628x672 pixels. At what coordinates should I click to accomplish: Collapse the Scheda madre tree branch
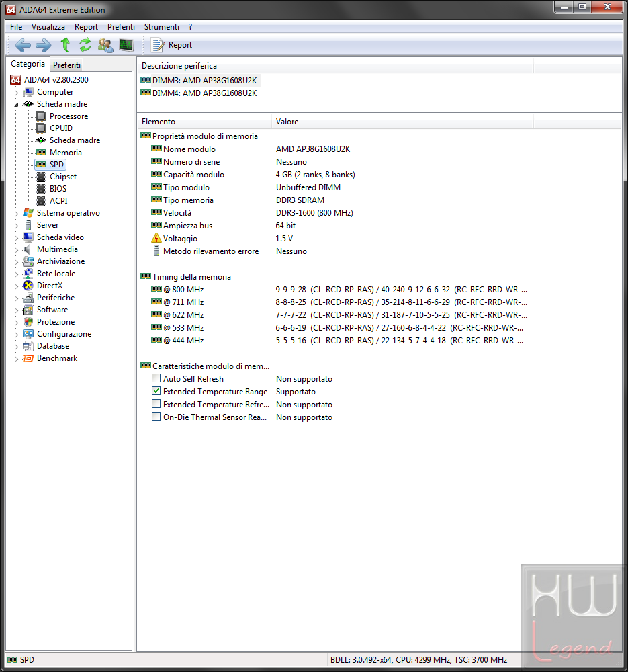(16, 105)
